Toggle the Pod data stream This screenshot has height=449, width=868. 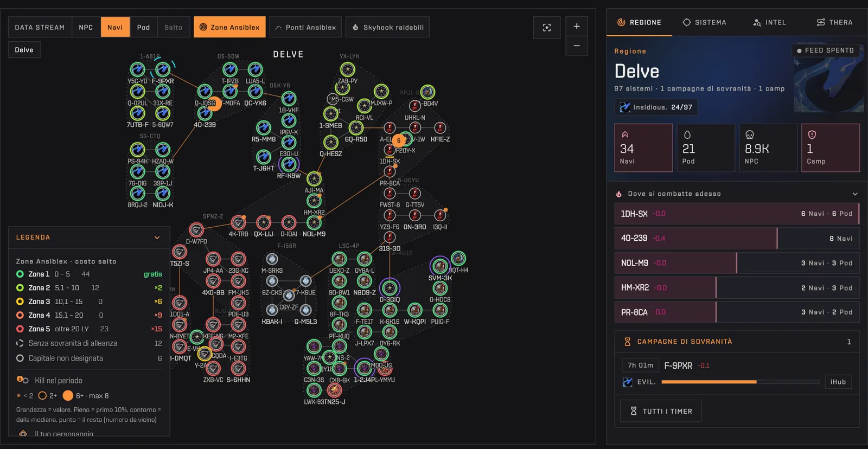(x=143, y=27)
